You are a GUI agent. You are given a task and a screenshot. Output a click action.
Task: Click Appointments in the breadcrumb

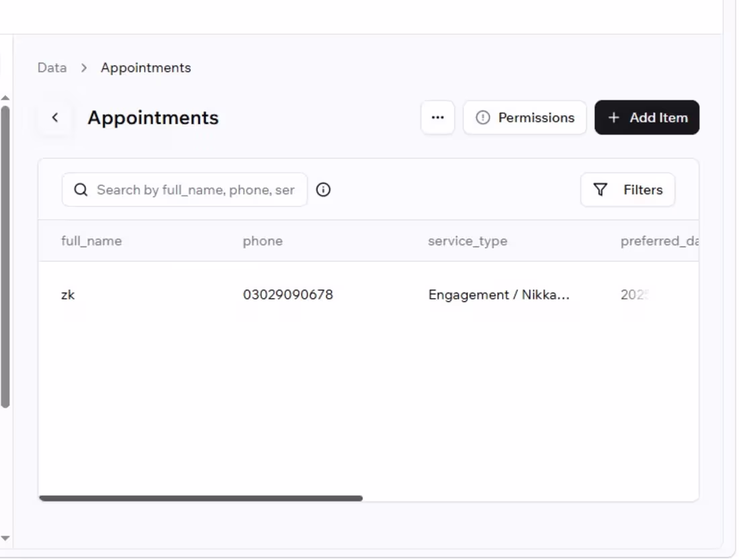(146, 68)
